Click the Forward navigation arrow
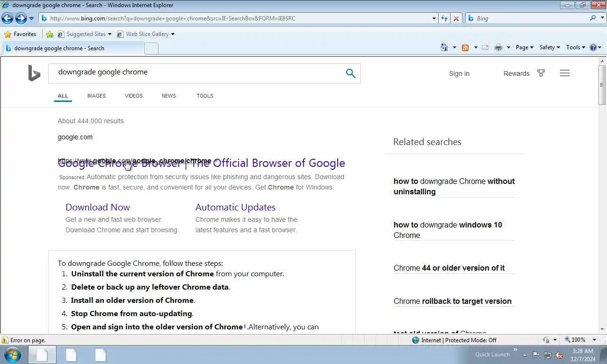Image resolution: width=607 pixels, height=364 pixels. (21, 18)
